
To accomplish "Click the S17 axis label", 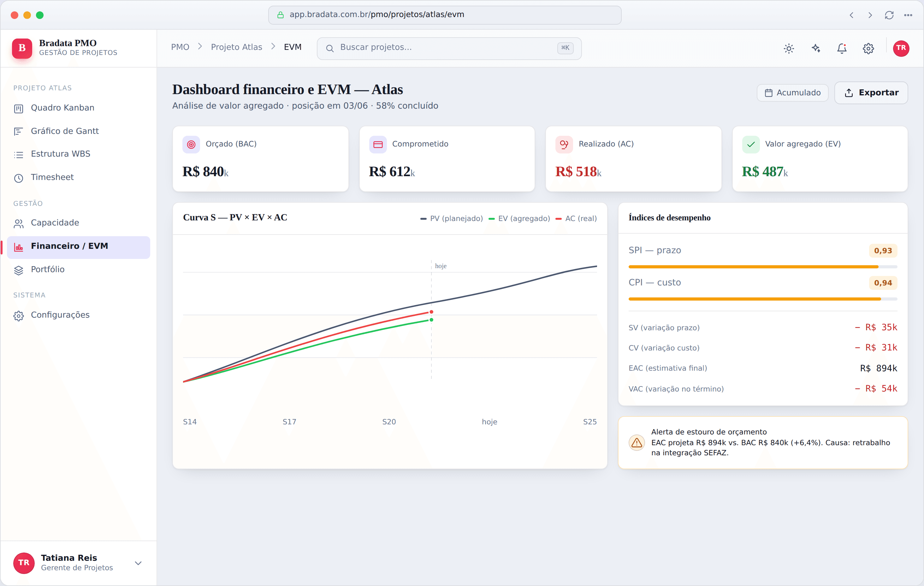I will [289, 422].
